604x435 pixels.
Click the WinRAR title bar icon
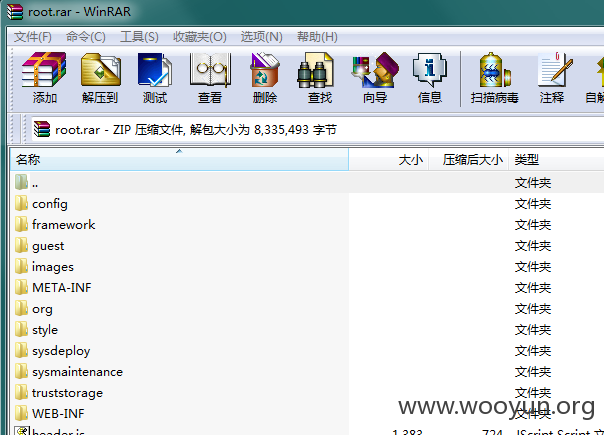click(x=15, y=11)
